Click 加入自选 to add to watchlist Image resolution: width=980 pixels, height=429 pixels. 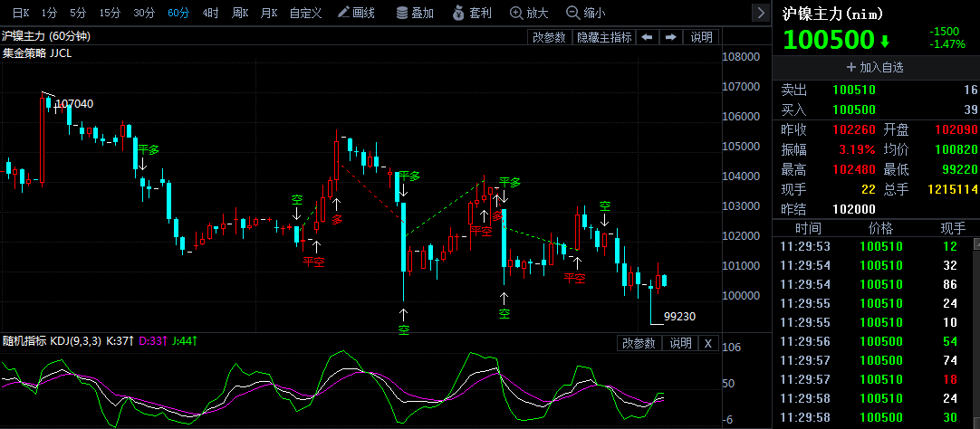click(x=875, y=67)
